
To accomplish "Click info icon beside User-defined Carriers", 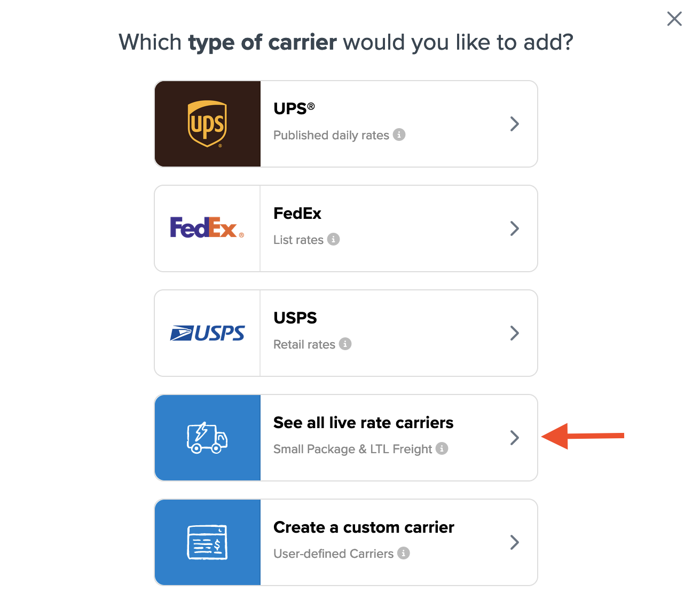I will 404,553.
